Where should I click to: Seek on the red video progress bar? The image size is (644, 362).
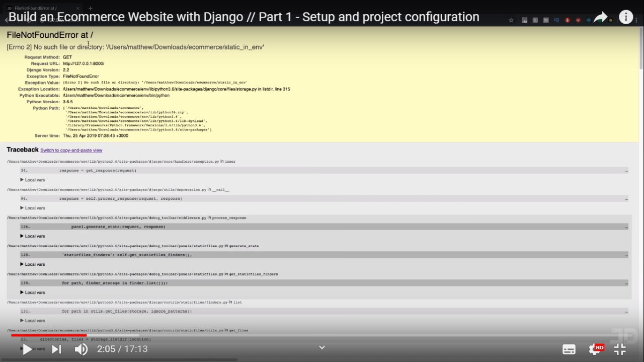[49, 335]
